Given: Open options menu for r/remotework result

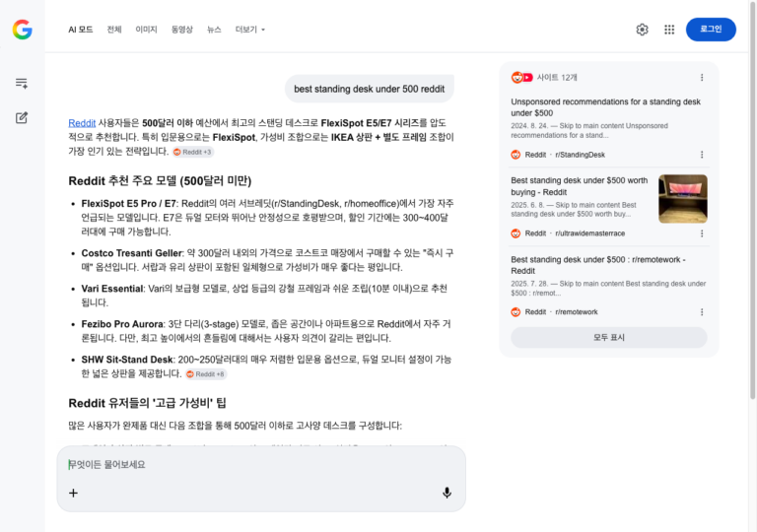Looking at the screenshot, I should [x=702, y=312].
